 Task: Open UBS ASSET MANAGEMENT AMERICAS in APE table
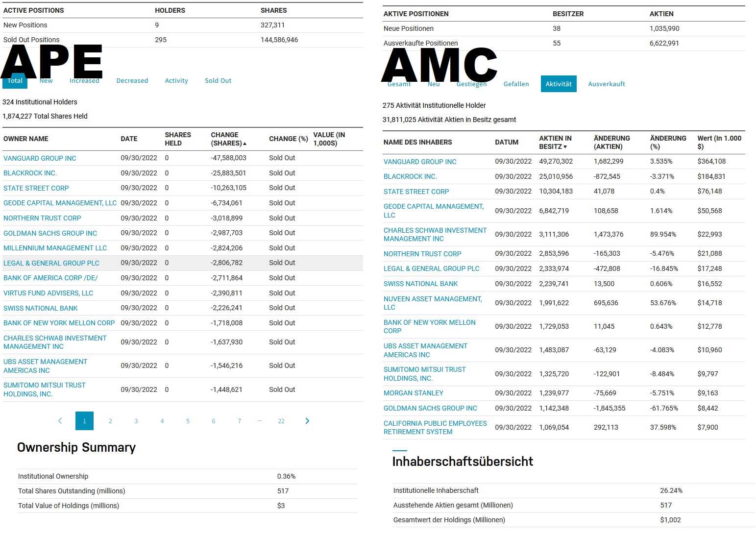(45, 366)
